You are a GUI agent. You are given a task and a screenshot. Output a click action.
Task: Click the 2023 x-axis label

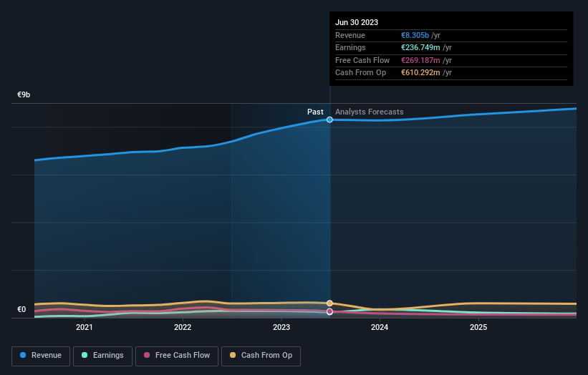pos(281,327)
